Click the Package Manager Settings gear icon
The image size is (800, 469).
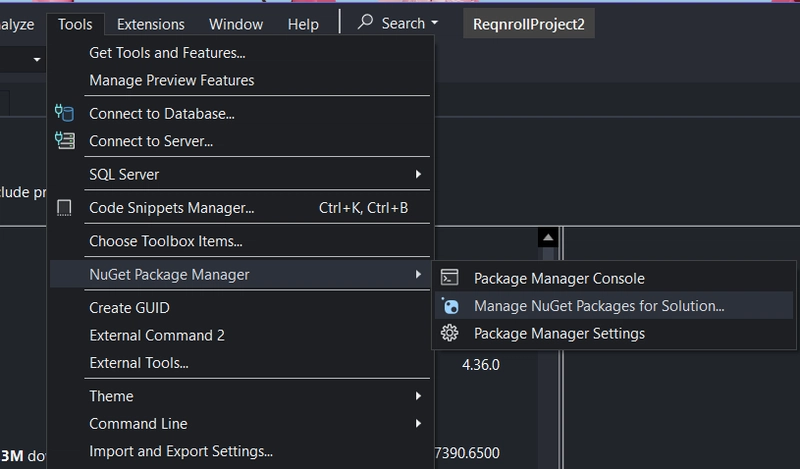(450, 333)
